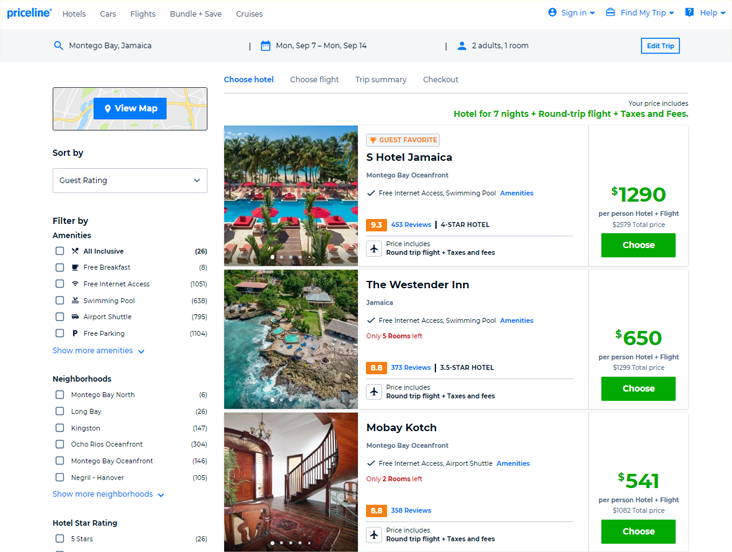Choose the S Hotel Jamaica package
Screen dimensions: 732x552
[x=638, y=245]
